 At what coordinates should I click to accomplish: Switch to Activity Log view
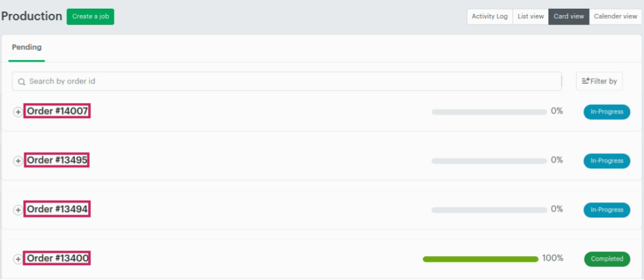click(x=489, y=16)
